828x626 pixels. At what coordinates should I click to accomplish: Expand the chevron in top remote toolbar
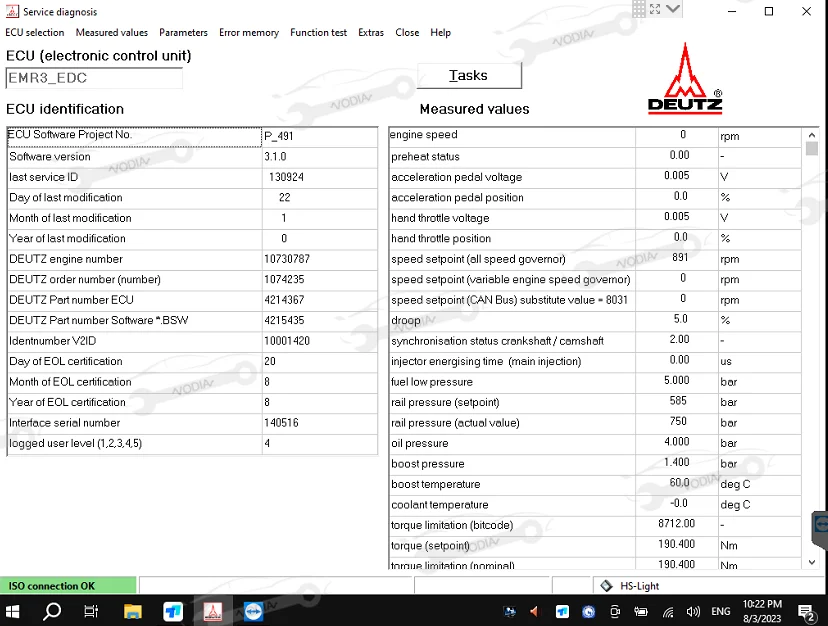tap(673, 8)
